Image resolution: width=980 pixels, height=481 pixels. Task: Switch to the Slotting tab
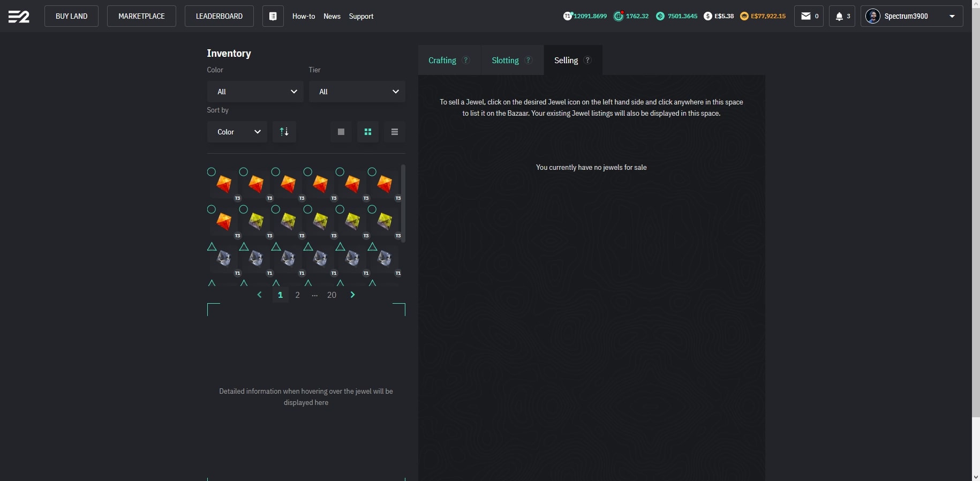[x=512, y=60]
